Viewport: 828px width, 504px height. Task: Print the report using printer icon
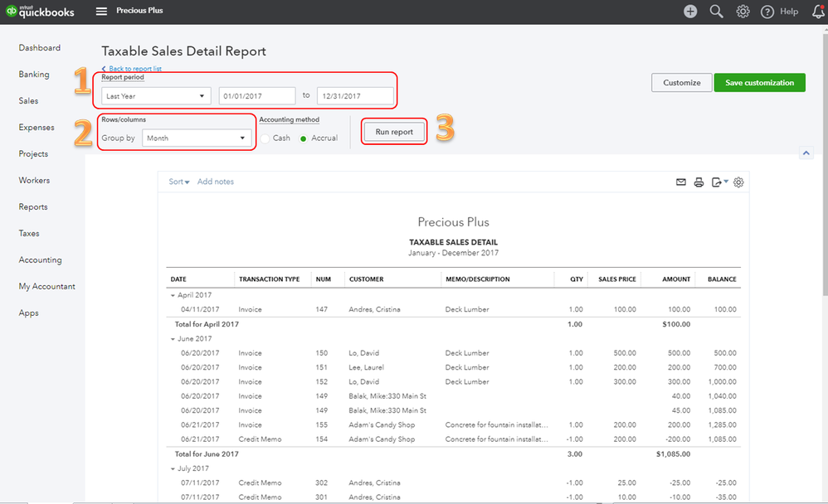[699, 182]
